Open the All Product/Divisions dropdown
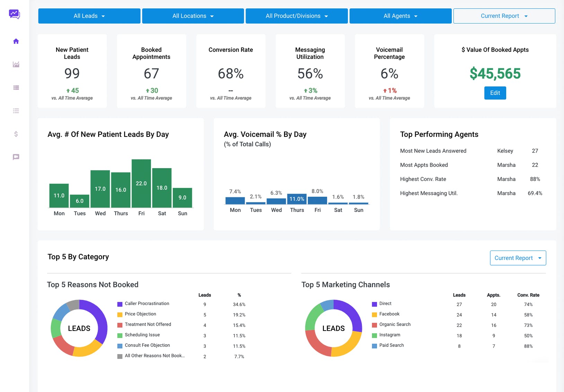 click(297, 16)
